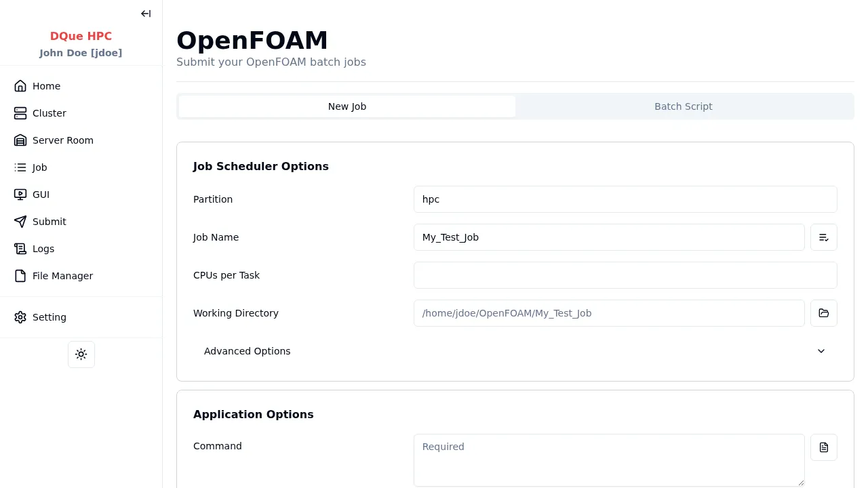Click the Job Name list-check icon

coord(823,237)
